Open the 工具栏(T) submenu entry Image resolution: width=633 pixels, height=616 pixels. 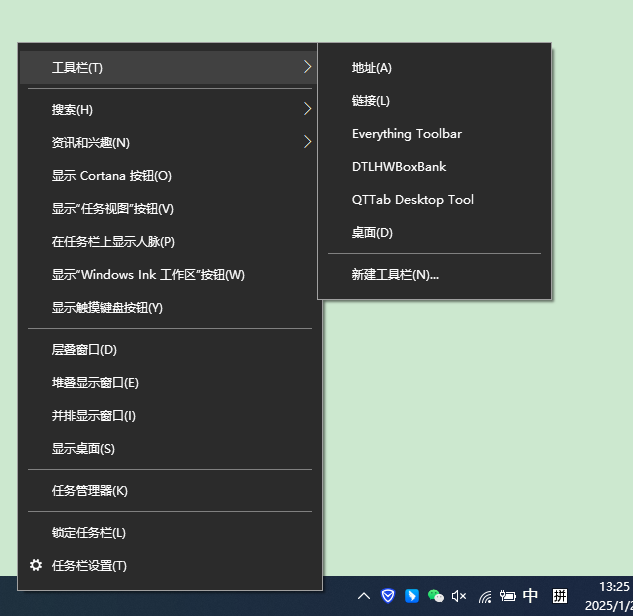tap(168, 67)
